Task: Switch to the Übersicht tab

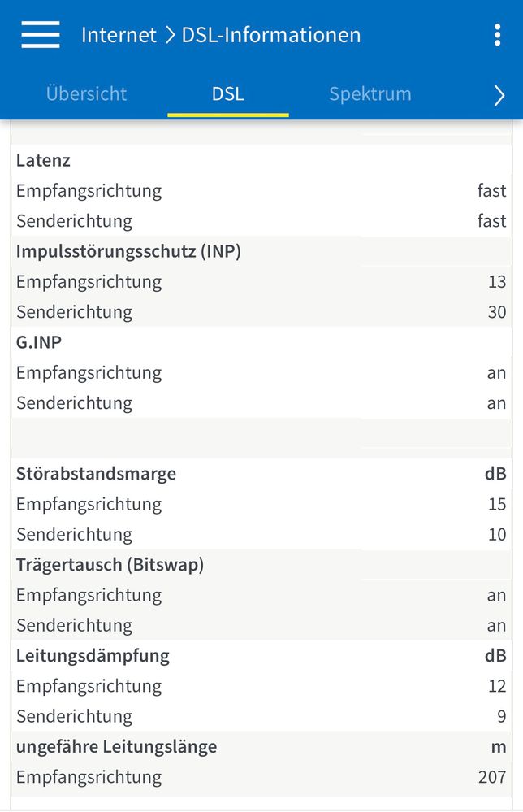Action: click(87, 94)
